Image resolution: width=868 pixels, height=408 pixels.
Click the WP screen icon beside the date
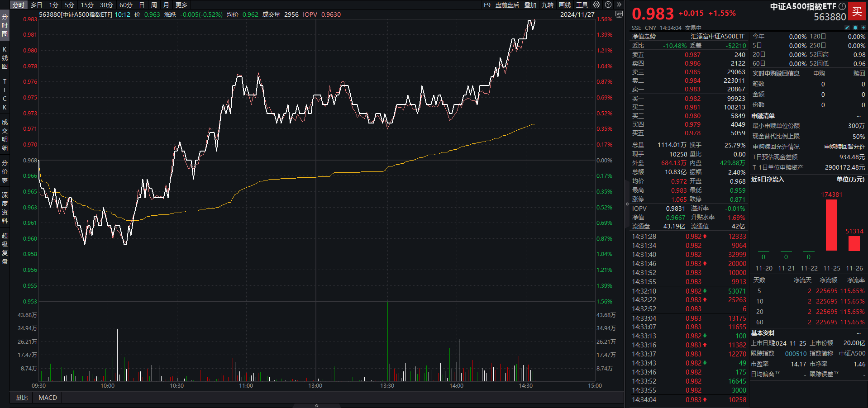click(619, 14)
